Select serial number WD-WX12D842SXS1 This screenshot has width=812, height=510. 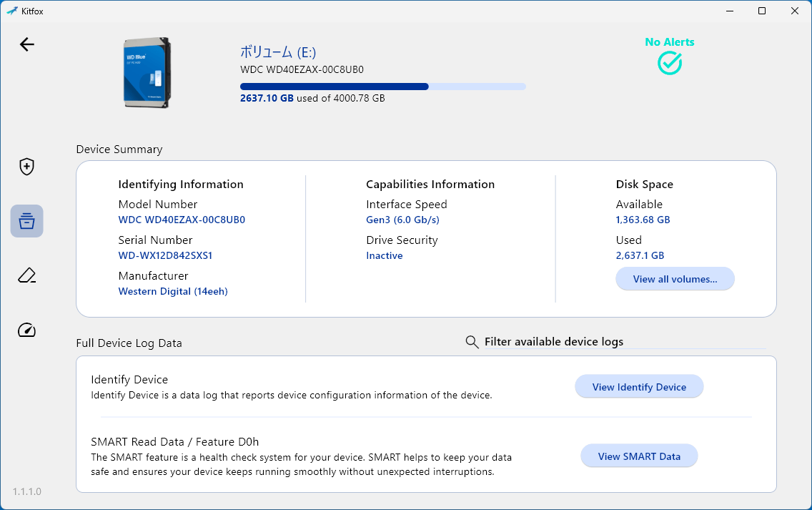[165, 255]
